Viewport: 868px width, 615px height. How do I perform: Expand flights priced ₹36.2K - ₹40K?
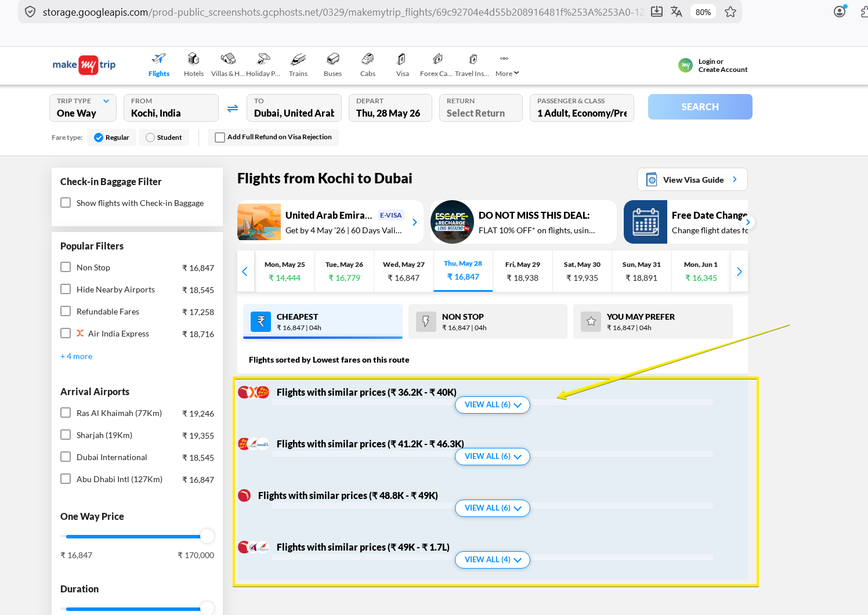click(x=492, y=405)
